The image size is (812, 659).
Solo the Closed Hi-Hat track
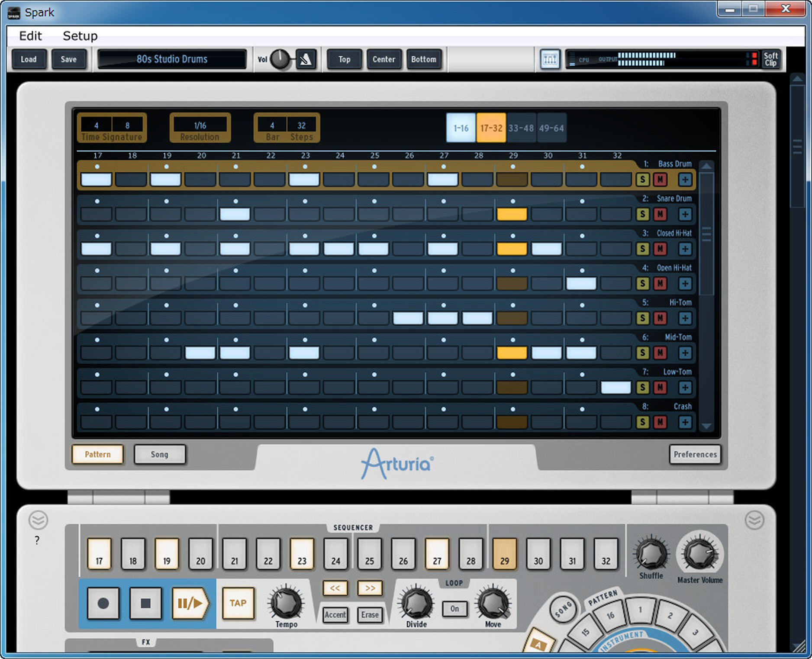click(643, 249)
